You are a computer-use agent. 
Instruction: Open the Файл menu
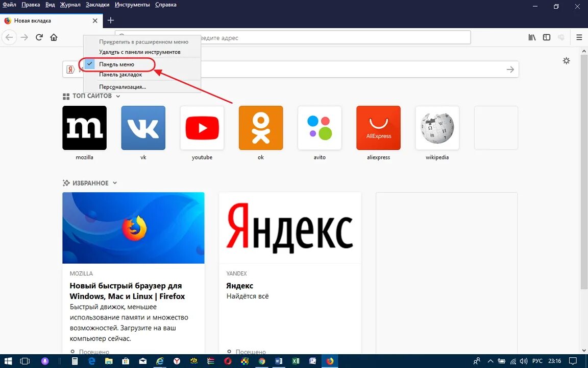(x=9, y=5)
